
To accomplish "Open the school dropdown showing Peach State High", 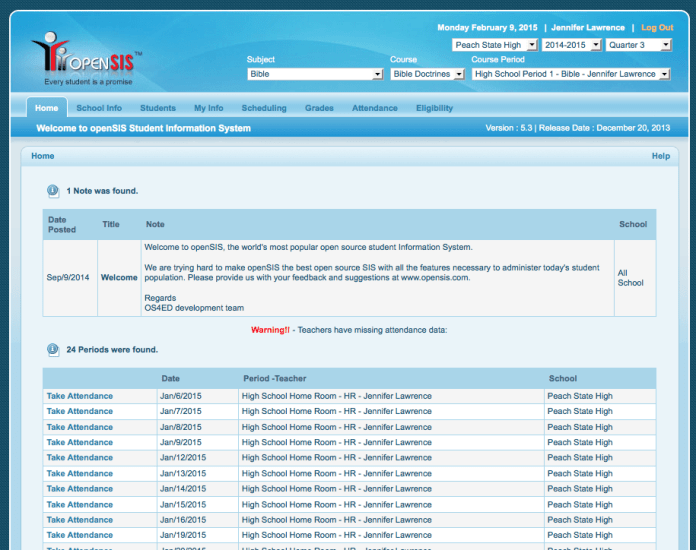I will tap(495, 45).
